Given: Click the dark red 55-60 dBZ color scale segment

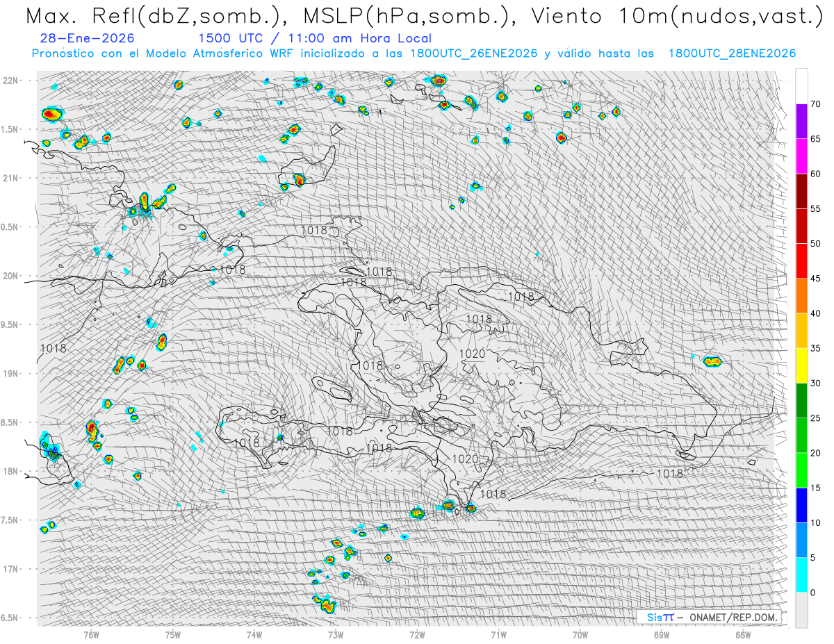Looking at the screenshot, I should click(x=801, y=191).
